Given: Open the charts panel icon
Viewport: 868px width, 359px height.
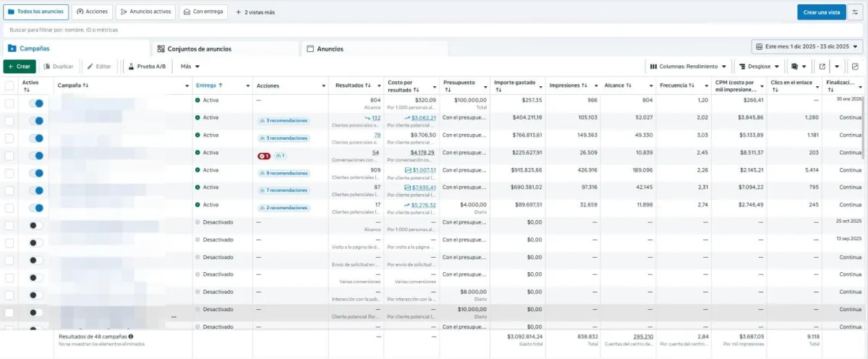Looking at the screenshot, I should pos(855,66).
